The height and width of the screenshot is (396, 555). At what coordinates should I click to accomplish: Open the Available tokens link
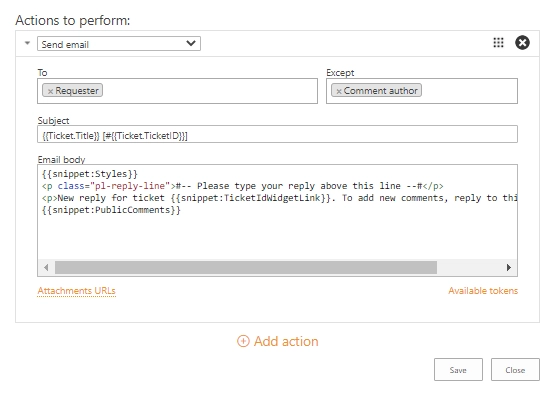pyautogui.click(x=483, y=291)
